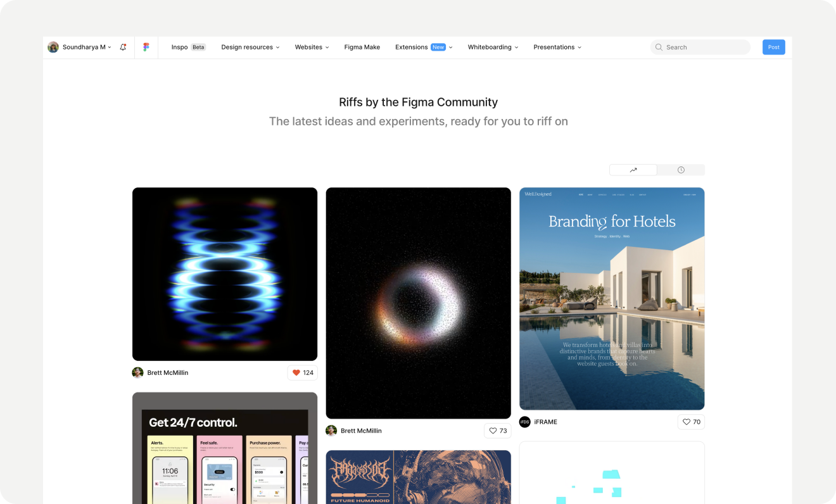Open the Inspo Beta page

pos(188,47)
